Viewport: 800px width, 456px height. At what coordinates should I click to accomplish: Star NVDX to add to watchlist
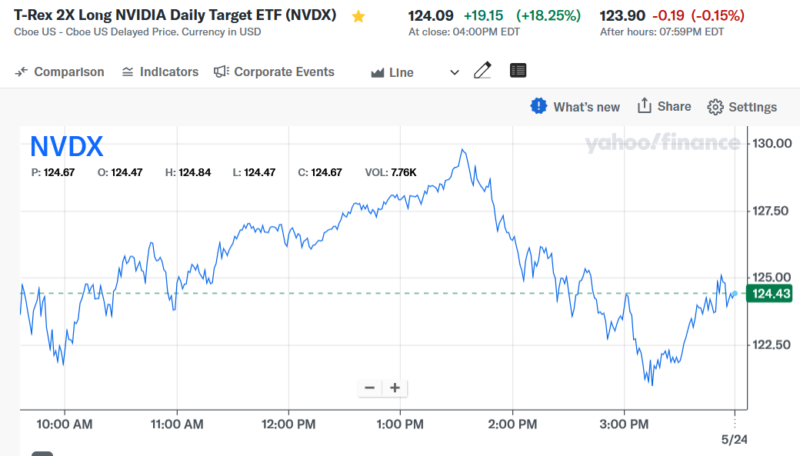[358, 16]
